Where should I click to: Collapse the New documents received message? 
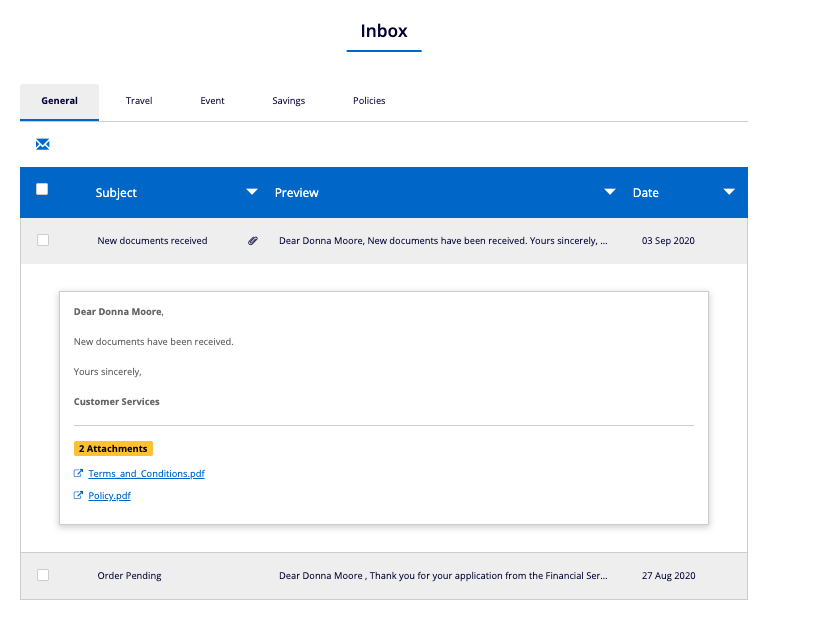pos(152,241)
